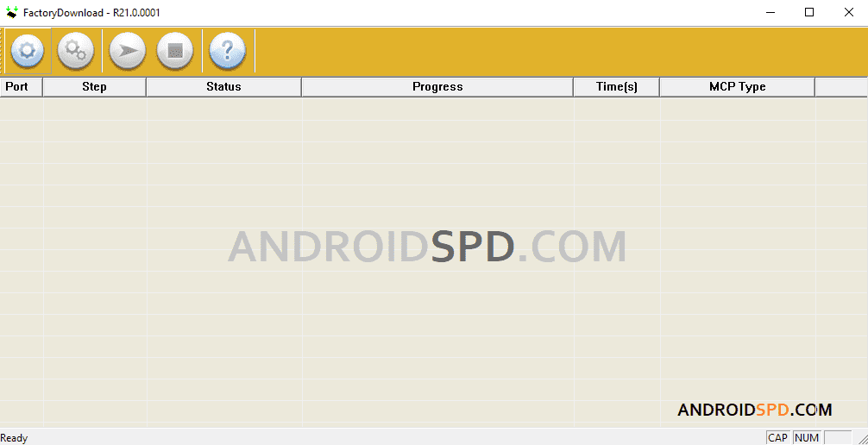This screenshot has width=868, height=445.
Task: Click the NUM status bar indicator
Action: (x=807, y=438)
